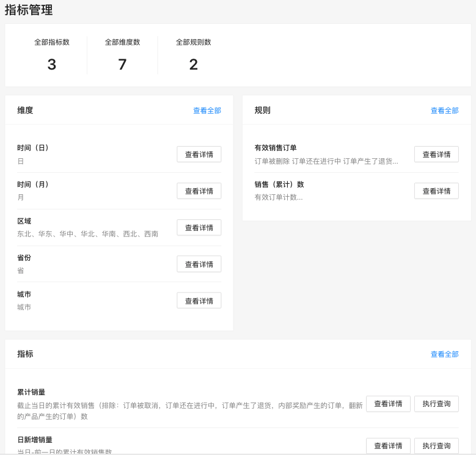The width and height of the screenshot is (476, 455).
Task: Click 查看详情 for 销售（累计）数 rule
Action: [436, 191]
